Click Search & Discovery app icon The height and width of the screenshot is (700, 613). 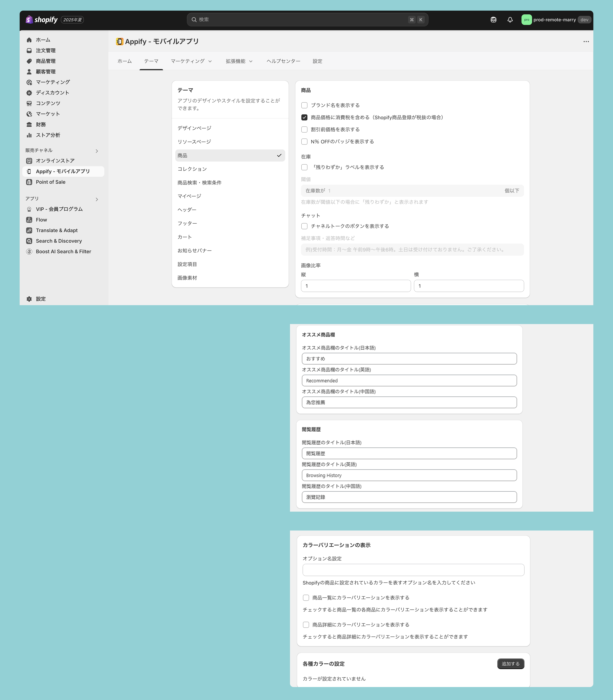pos(29,241)
